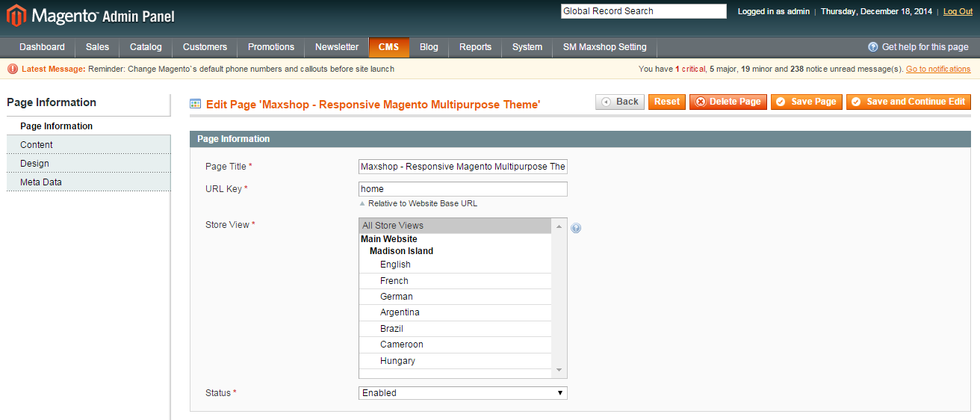Viewport: 980px width, 420px height.
Task: Click the date 'Thursday, December 18, 2014'
Action: click(x=877, y=11)
